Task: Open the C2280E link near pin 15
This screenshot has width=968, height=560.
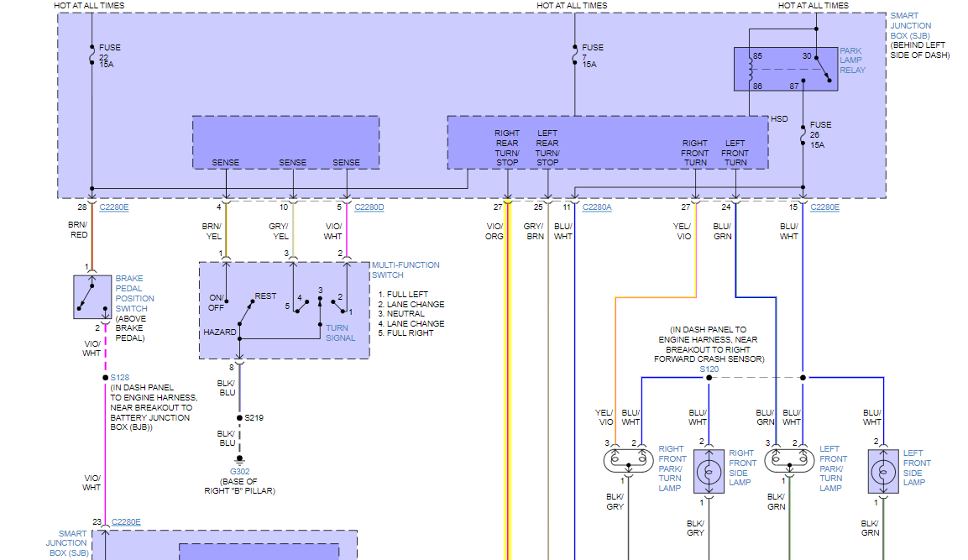Action: pyautogui.click(x=824, y=207)
